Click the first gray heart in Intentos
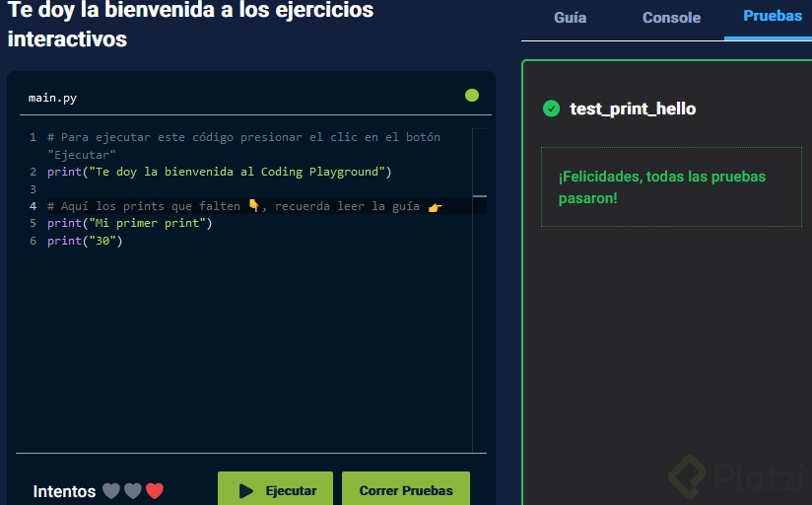This screenshot has width=812, height=505. point(110,490)
